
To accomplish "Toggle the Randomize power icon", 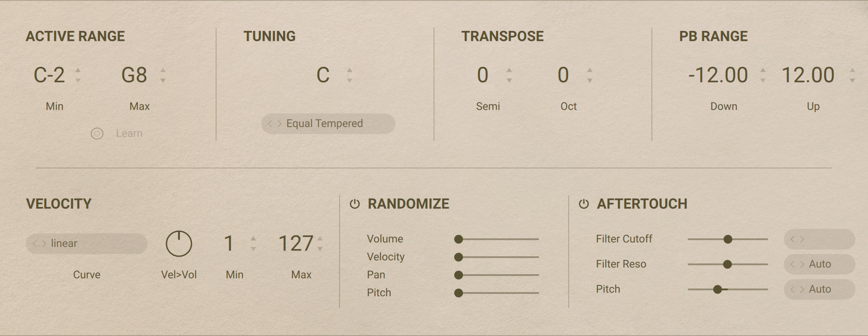I will (355, 204).
